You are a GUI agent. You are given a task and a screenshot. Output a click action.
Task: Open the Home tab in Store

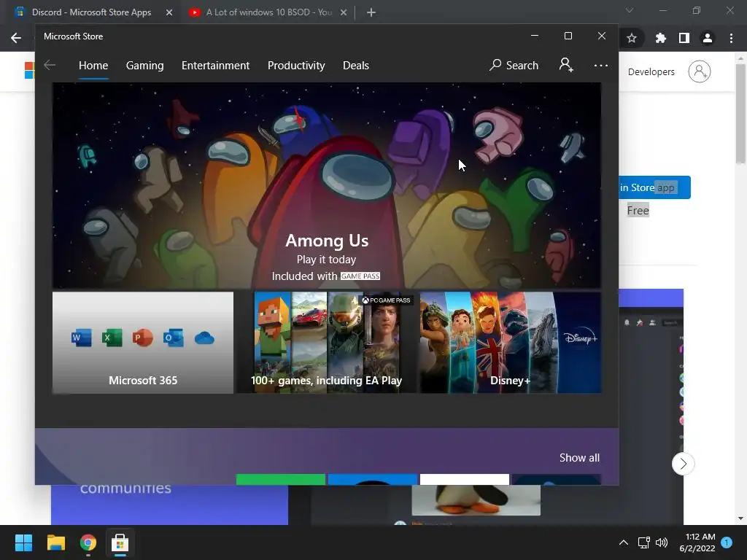tap(93, 65)
